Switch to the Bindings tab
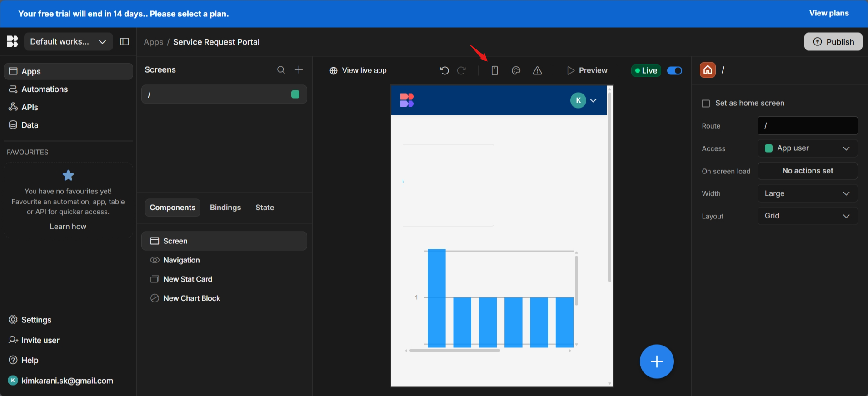 [x=225, y=208]
